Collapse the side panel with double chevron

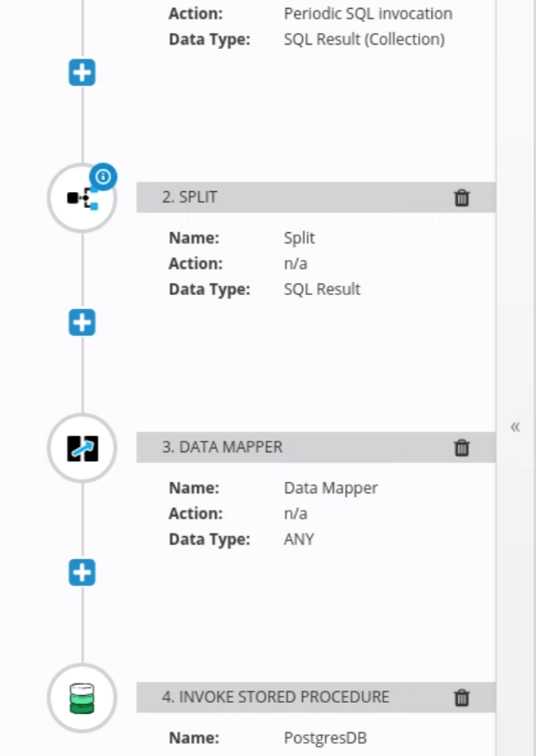pos(515,427)
